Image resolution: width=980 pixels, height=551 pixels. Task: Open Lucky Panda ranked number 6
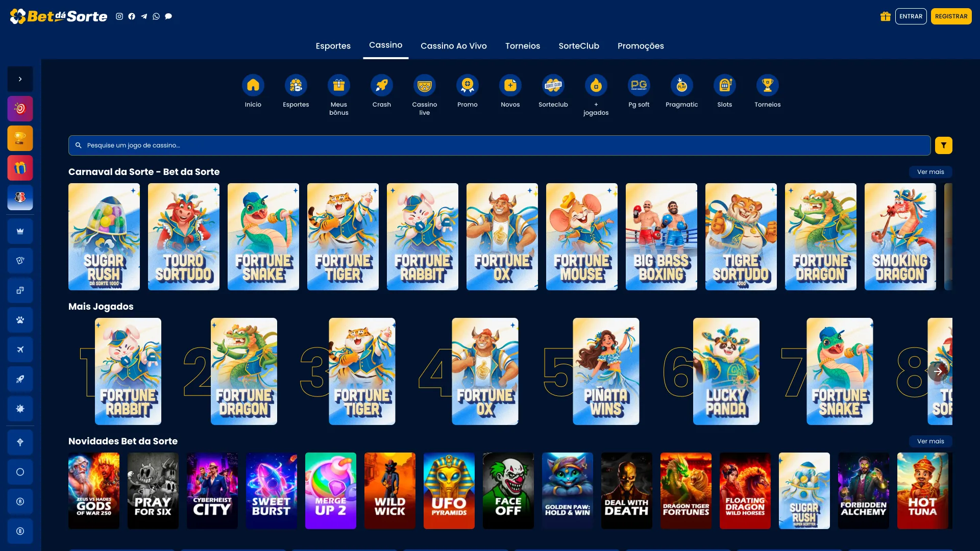[726, 371]
